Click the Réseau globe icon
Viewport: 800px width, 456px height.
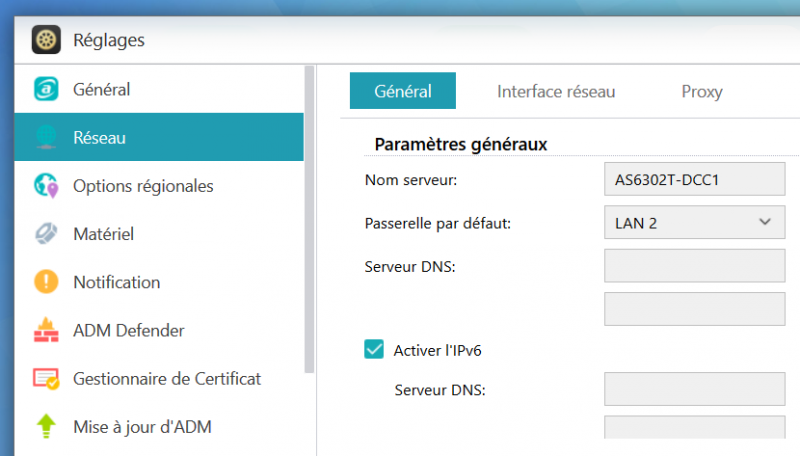point(46,137)
